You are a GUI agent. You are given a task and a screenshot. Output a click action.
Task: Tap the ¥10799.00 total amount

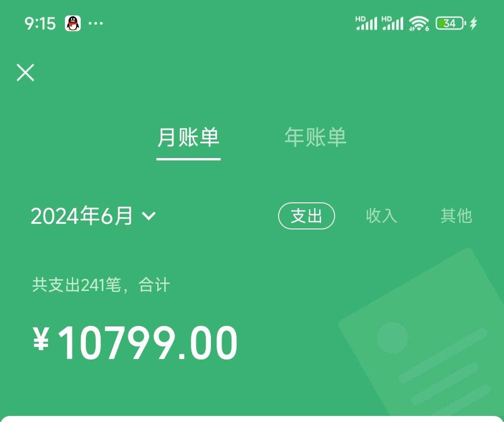[x=135, y=343]
